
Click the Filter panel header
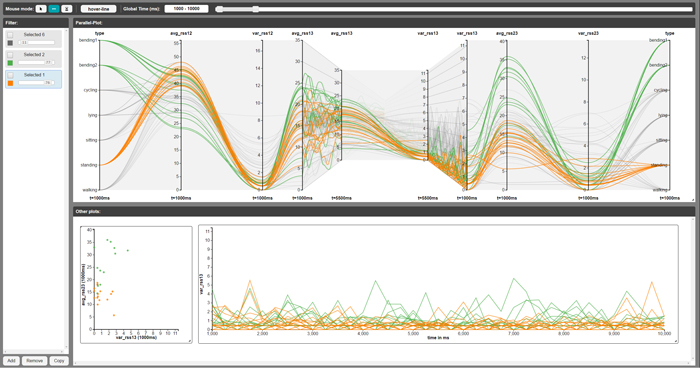36,23
